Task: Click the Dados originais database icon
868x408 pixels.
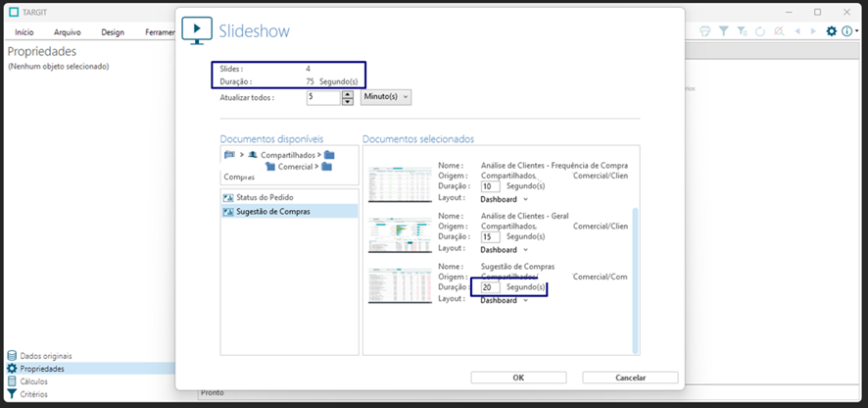Action: (x=12, y=356)
